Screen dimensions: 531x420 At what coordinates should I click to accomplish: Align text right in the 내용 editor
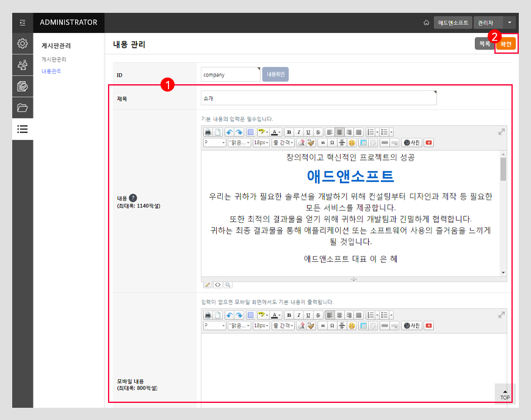tap(349, 132)
